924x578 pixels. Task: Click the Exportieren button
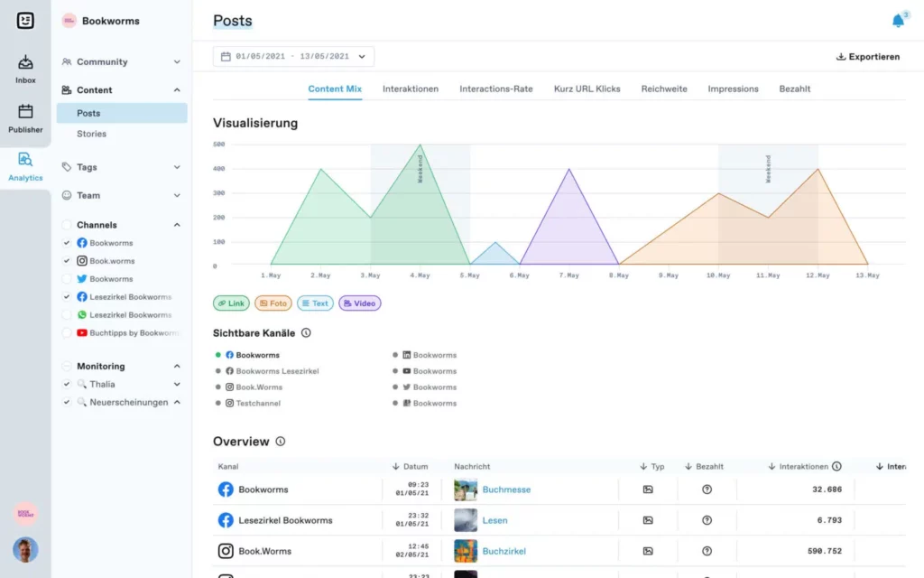[868, 57]
